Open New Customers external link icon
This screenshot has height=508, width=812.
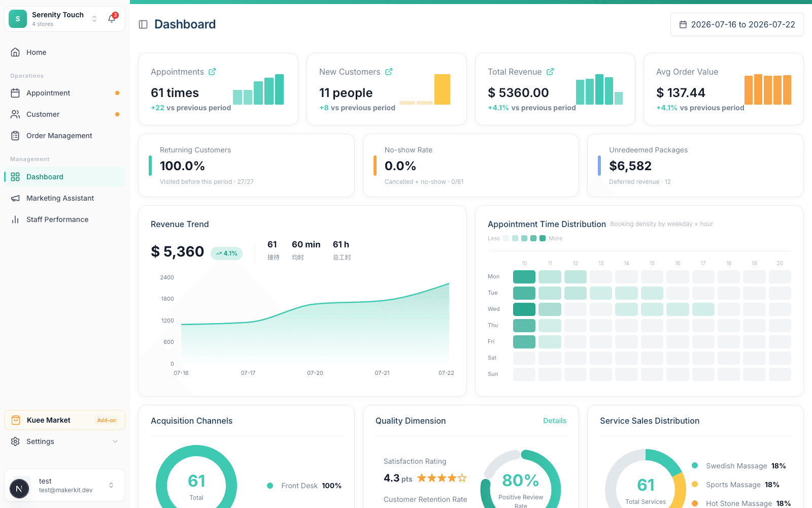coord(389,72)
